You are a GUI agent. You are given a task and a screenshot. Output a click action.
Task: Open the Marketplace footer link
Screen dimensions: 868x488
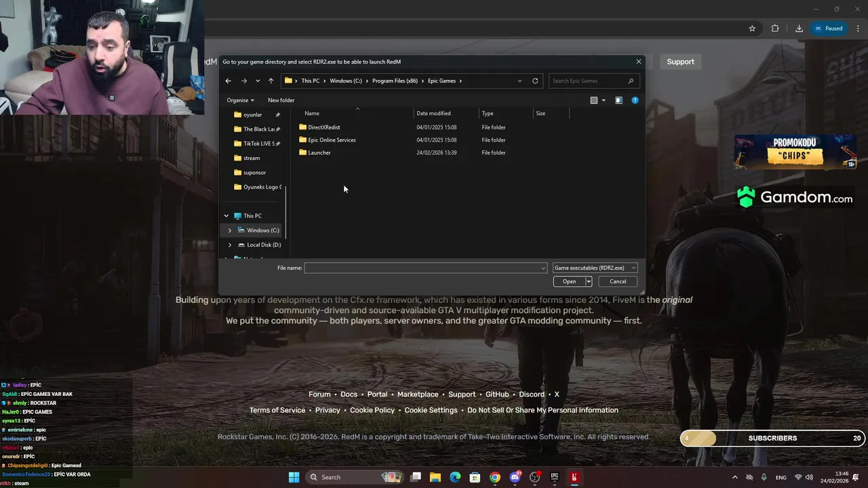tap(418, 394)
